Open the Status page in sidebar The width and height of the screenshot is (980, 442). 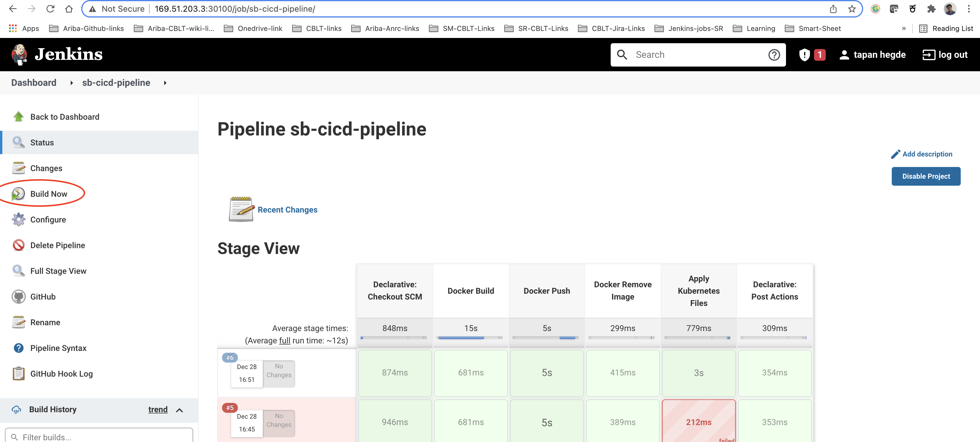99,142
